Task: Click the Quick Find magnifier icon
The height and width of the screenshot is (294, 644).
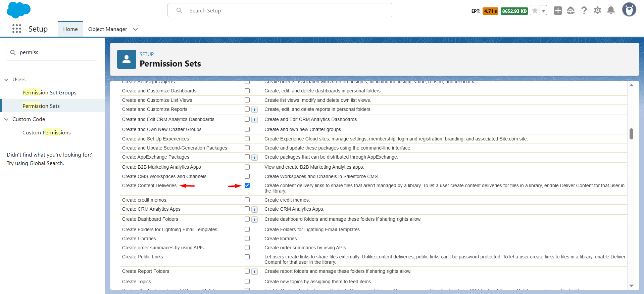Action: coord(13,52)
